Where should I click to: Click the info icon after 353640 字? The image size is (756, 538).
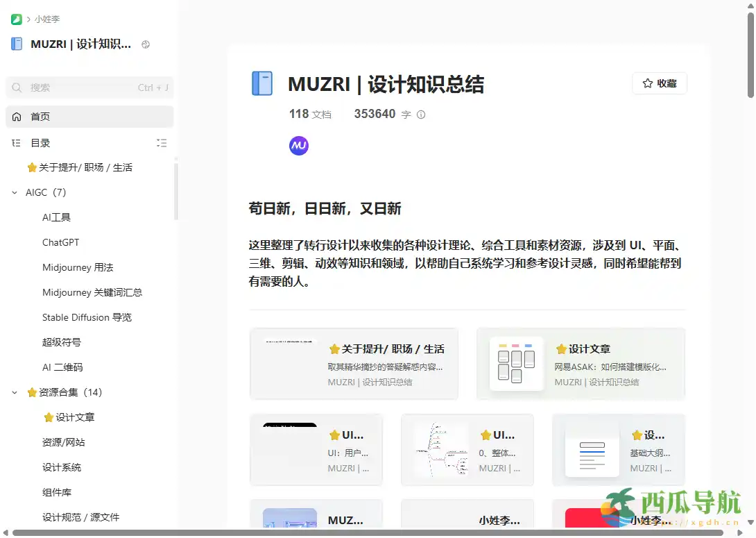pos(420,115)
